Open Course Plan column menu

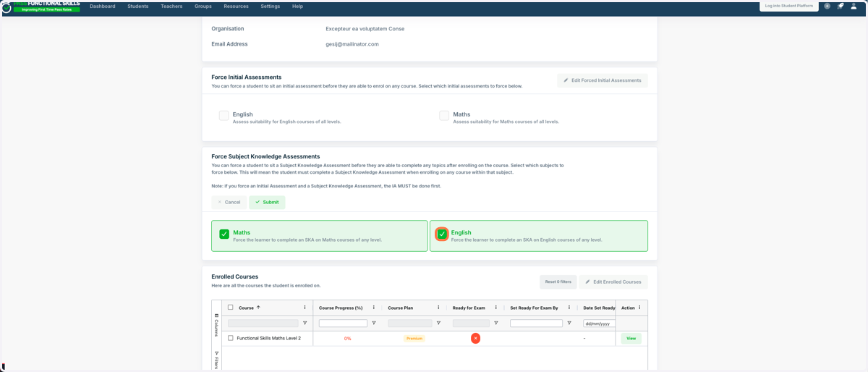(438, 308)
